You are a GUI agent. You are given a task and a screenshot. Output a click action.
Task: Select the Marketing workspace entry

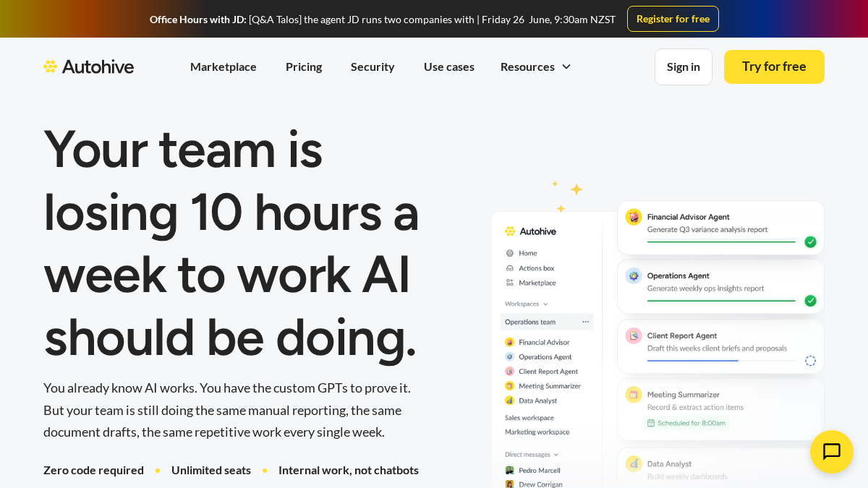537,432
